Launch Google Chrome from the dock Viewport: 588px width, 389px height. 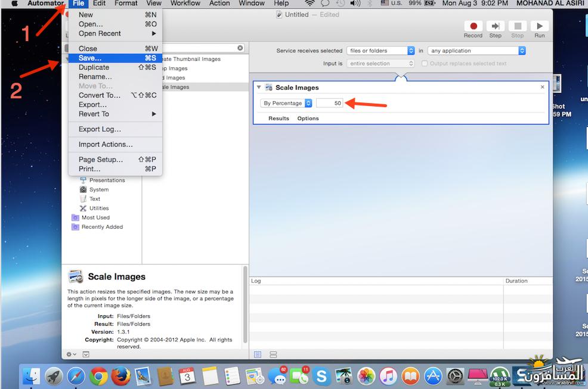[98, 376]
